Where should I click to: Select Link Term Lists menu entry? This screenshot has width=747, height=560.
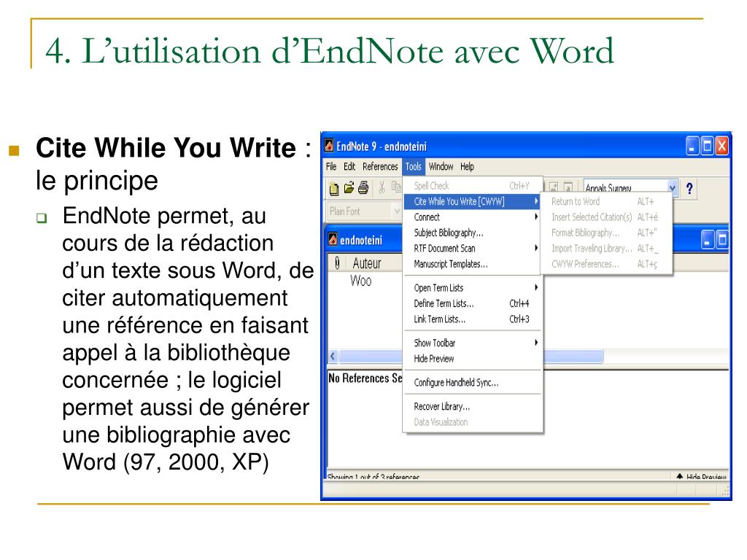click(471, 319)
